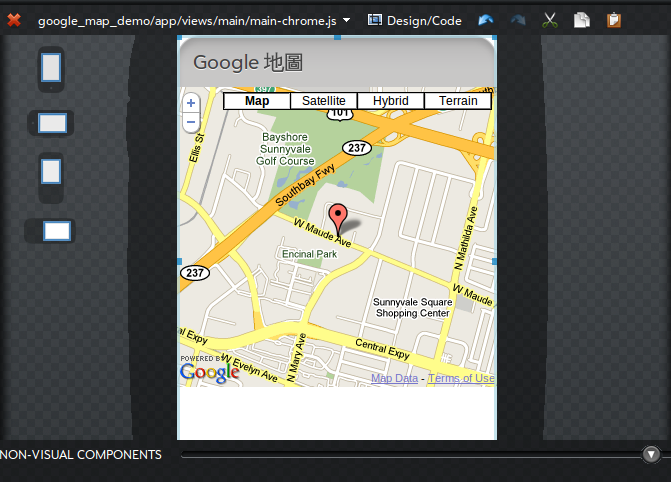The width and height of the screenshot is (671, 482).
Task: Click the empty white area below the map
Action: click(337, 413)
